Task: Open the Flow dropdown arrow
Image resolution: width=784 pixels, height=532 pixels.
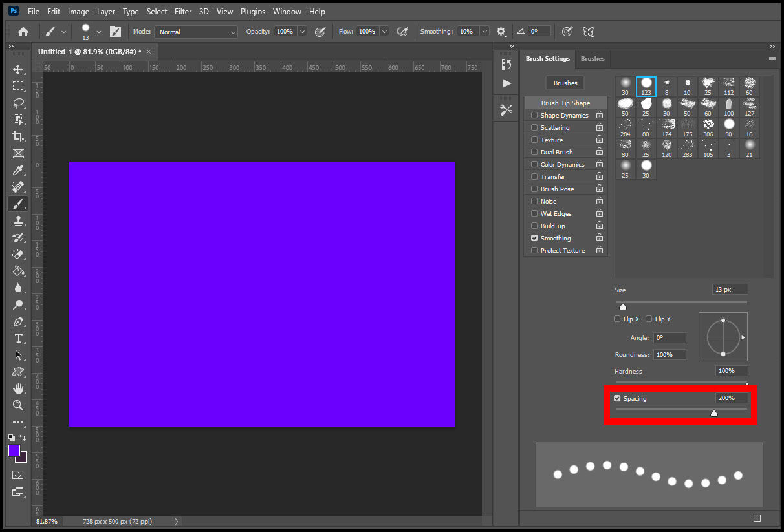Action: (385, 31)
